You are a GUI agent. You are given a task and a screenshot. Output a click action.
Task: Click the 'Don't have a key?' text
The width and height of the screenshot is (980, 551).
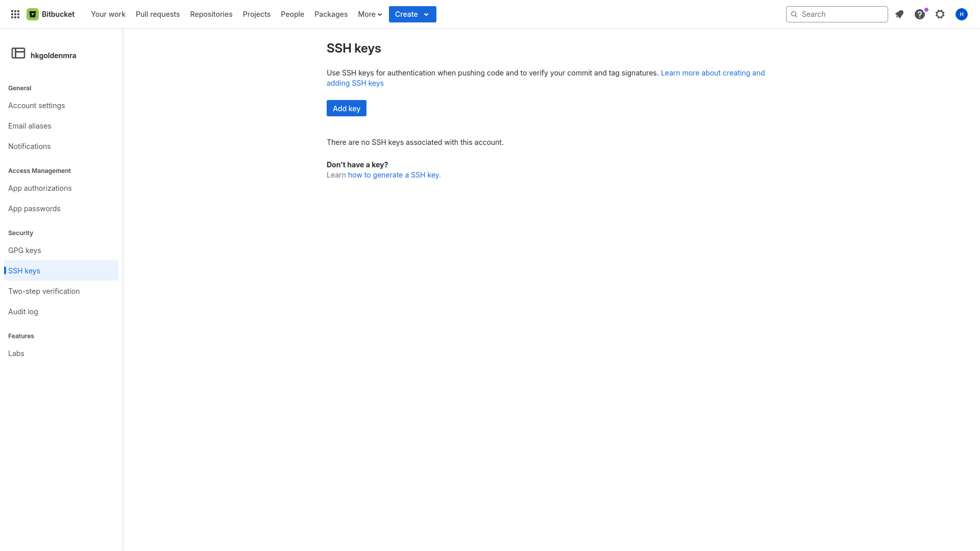click(x=357, y=165)
